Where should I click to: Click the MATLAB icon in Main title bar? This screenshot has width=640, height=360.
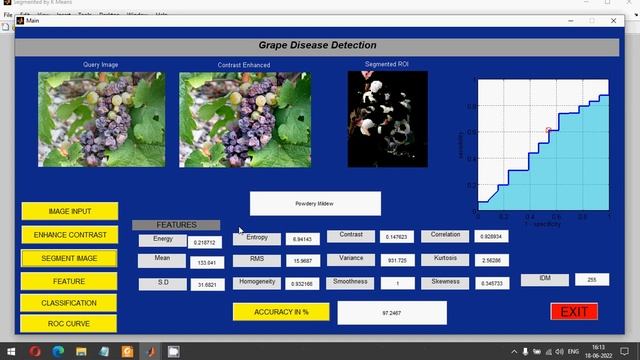pos(20,20)
